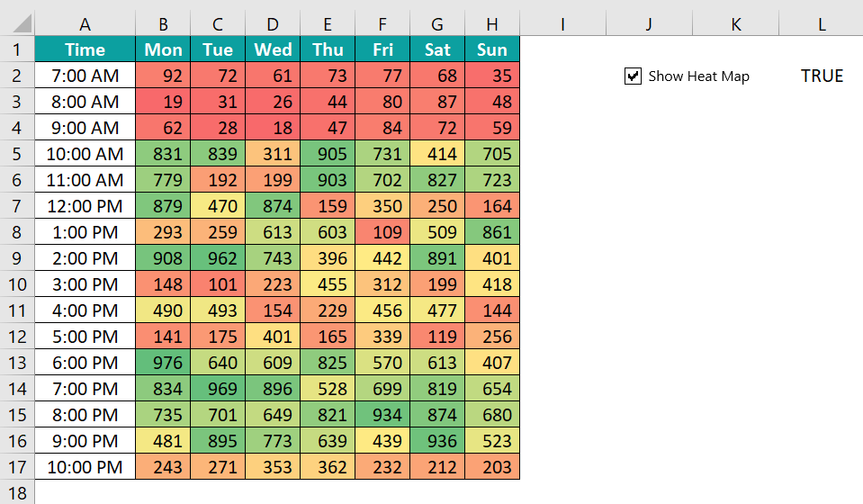Click the select-all triangle corner icon

22,24
